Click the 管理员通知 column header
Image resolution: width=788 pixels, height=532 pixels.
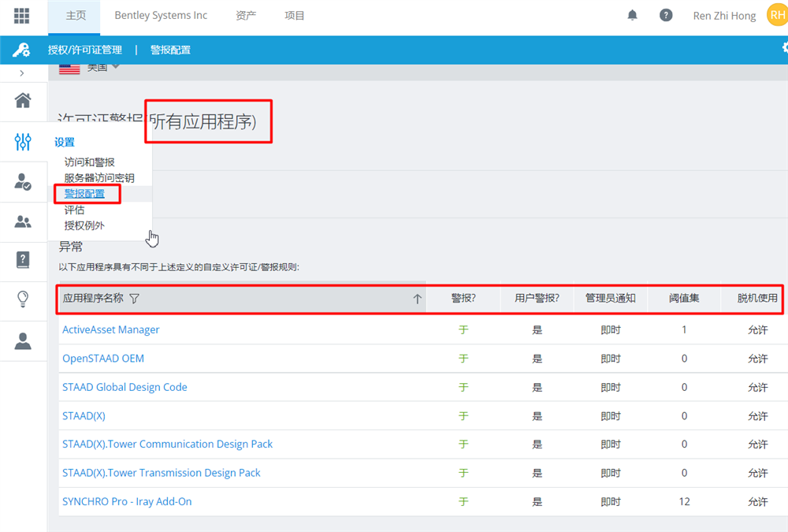(x=610, y=298)
